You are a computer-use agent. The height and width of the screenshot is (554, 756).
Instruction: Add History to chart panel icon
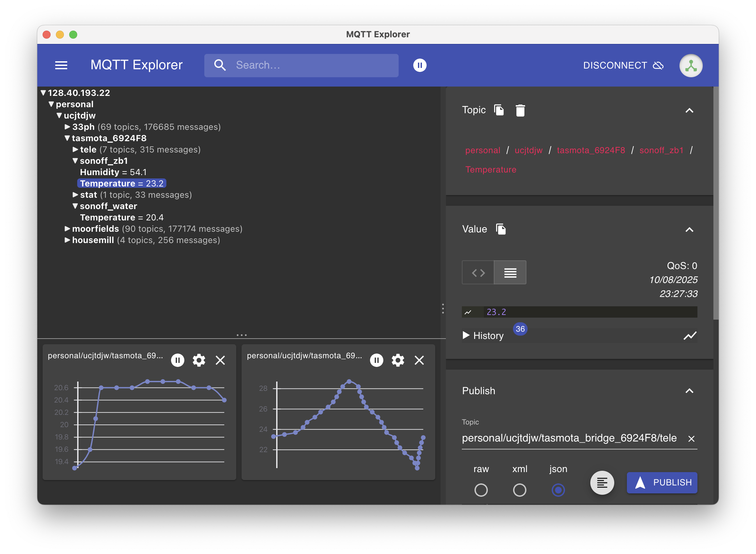[690, 336]
